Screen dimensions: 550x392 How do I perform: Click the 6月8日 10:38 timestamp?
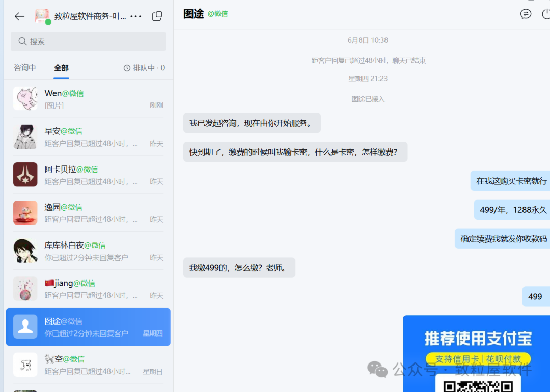368,40
